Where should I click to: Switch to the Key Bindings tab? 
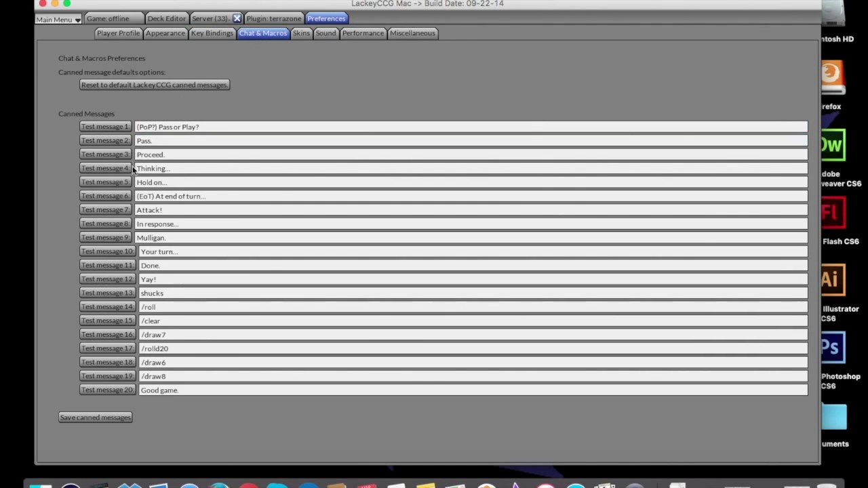pos(212,33)
